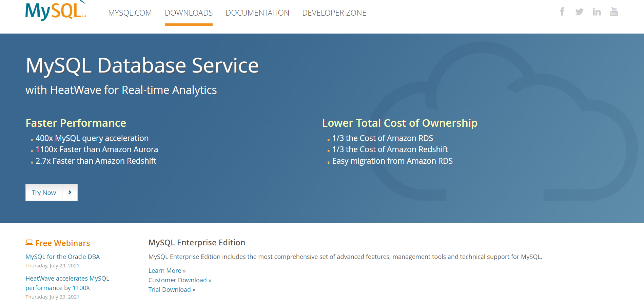The width and height of the screenshot is (644, 305).
Task: Open the Trial Download link
Action: (172, 290)
